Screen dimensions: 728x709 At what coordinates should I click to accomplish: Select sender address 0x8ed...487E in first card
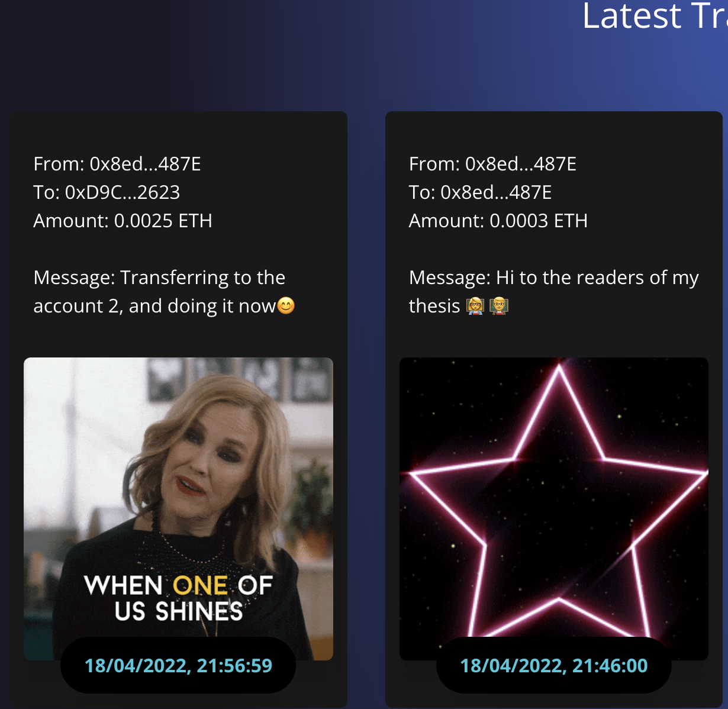[145, 164]
